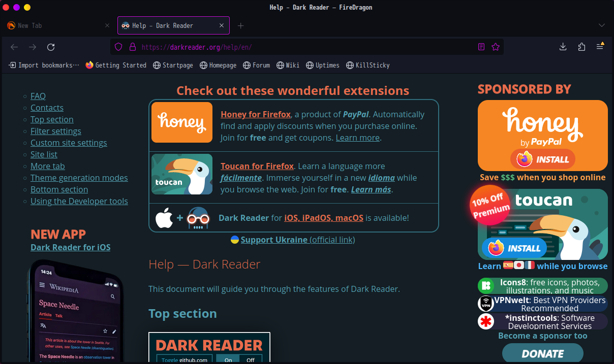614x364 pixels.
Task: Jump to Using the Developer tools link
Action: 79,201
